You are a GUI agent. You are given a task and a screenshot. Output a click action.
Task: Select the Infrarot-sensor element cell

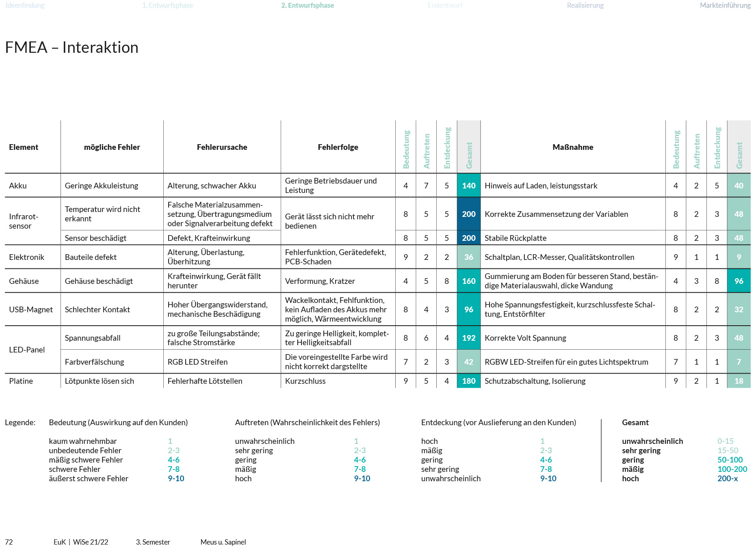(x=24, y=221)
